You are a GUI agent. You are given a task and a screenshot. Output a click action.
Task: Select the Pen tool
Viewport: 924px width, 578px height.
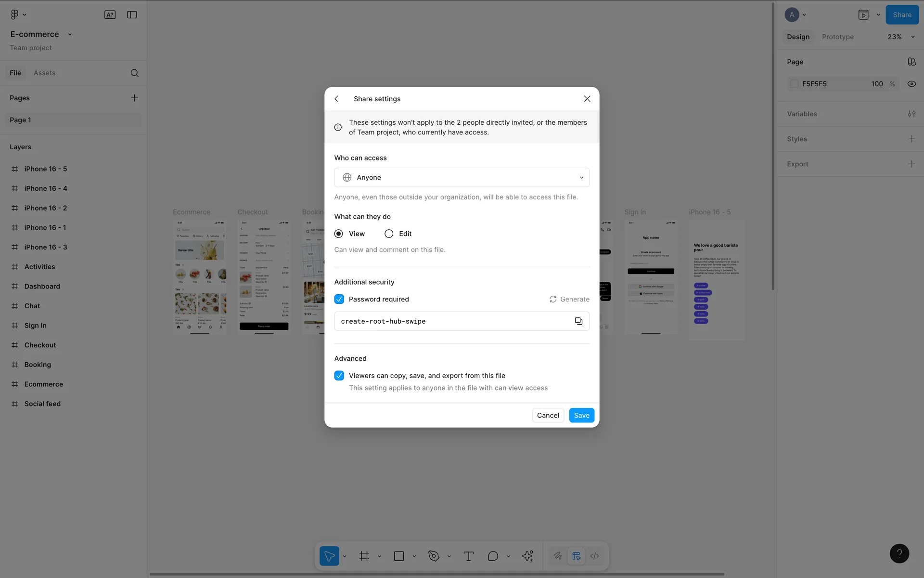click(x=434, y=556)
